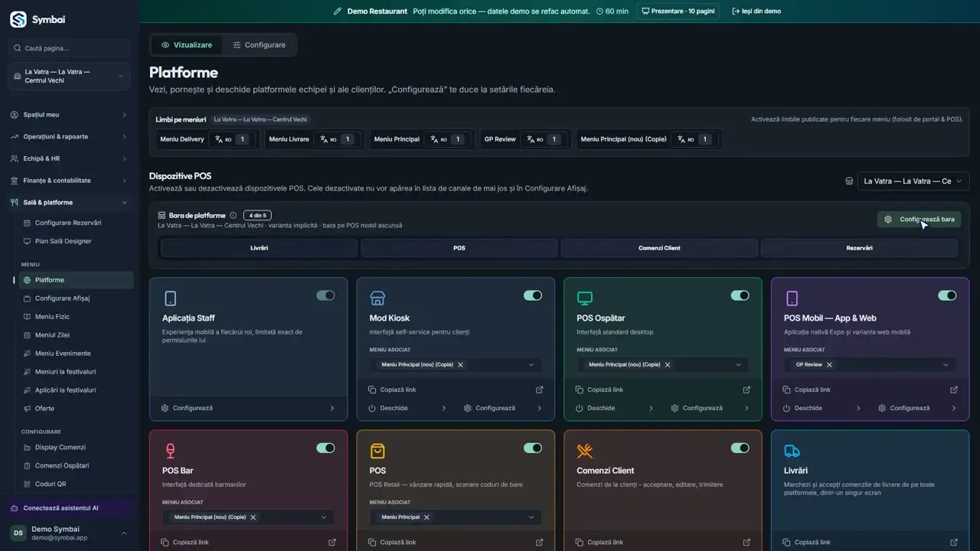
Task: Toggle POS Mobil — App & Web switch
Action: [x=947, y=295]
